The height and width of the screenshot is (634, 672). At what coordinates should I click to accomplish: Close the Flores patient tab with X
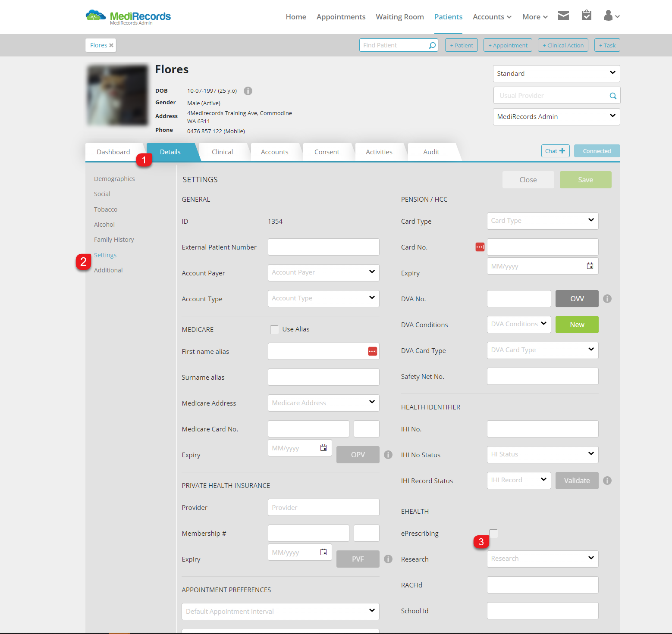point(111,45)
